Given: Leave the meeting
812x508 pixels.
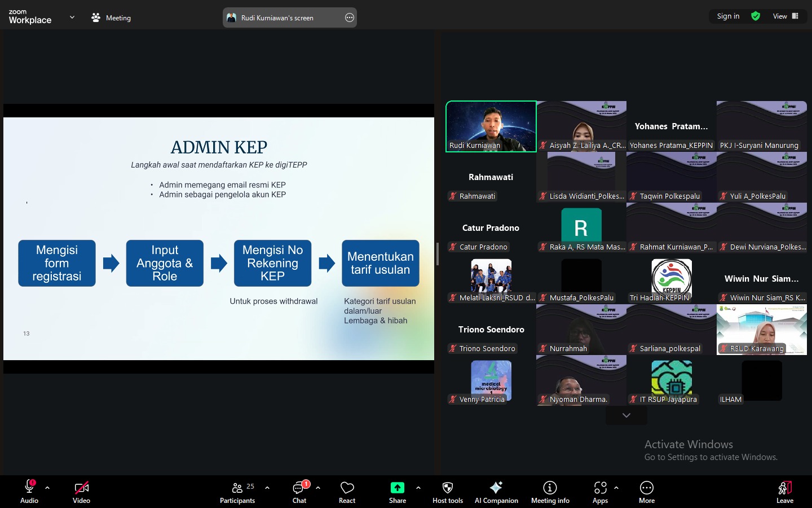Looking at the screenshot, I should point(784,492).
